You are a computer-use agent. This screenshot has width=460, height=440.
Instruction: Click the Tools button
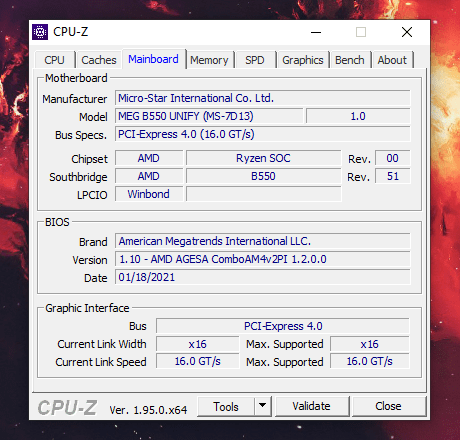[226, 406]
